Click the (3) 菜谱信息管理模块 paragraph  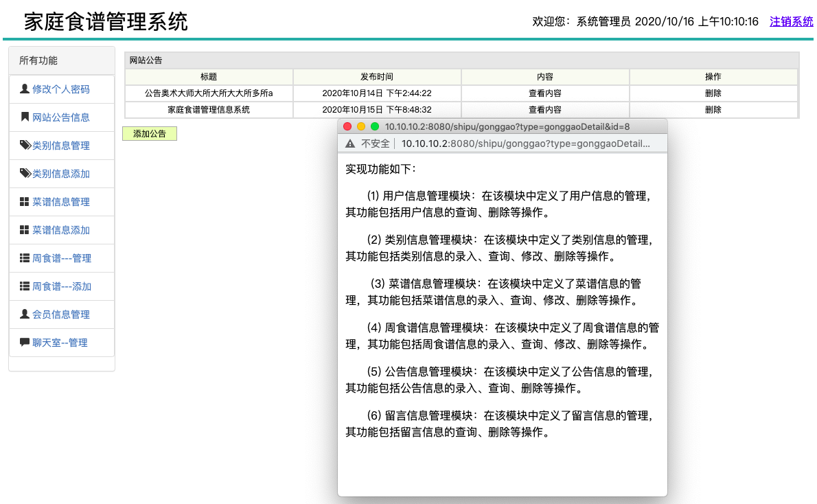click(x=494, y=292)
